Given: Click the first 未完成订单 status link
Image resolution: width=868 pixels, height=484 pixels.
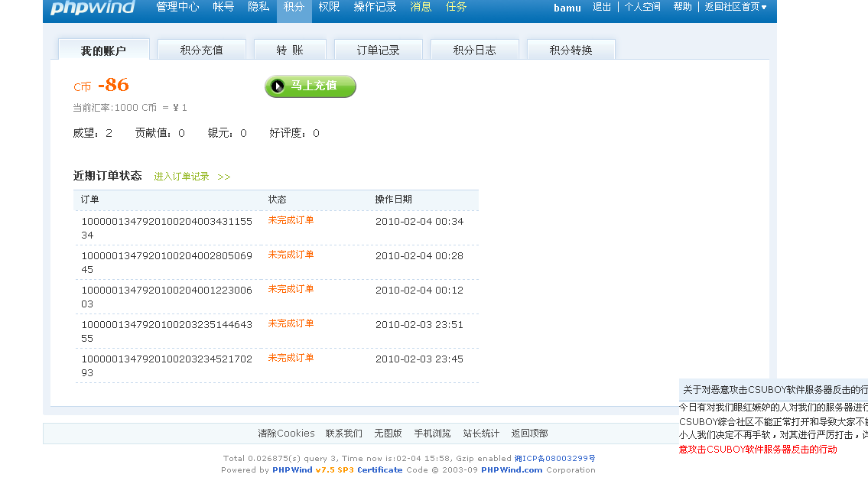Looking at the screenshot, I should 291,220.
